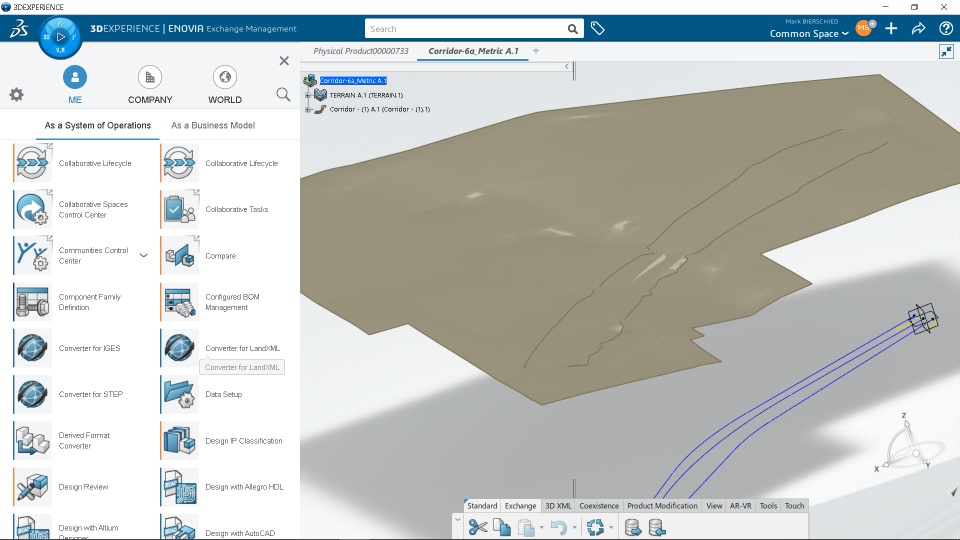The height and width of the screenshot is (540, 960).
Task: Open the Help question mark icon
Action: click(x=945, y=28)
